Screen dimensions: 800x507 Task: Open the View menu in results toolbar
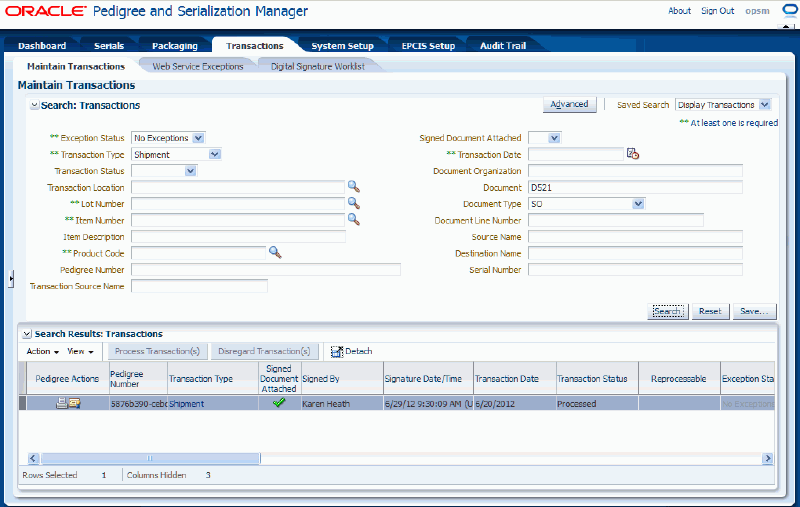81,351
